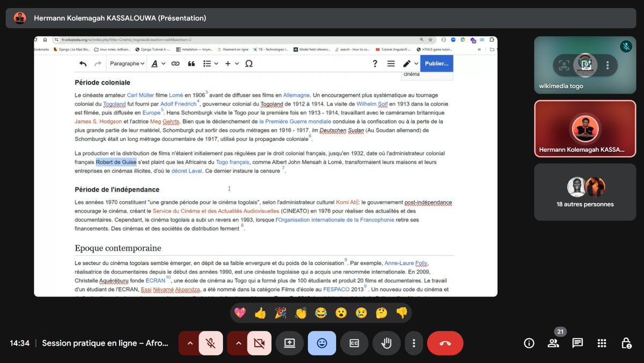Open the activities grid icon
The image size is (644, 363).
602,343
